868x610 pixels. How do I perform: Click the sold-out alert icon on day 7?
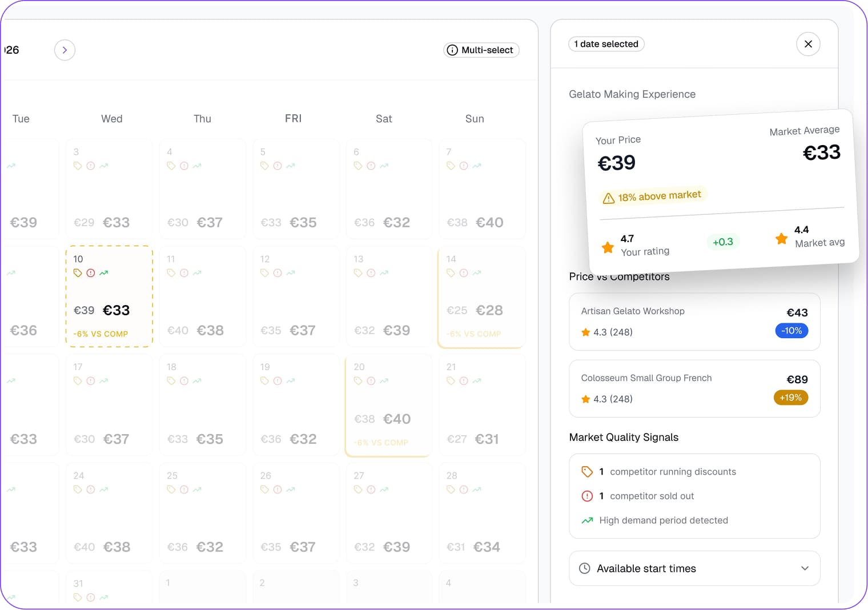click(464, 166)
